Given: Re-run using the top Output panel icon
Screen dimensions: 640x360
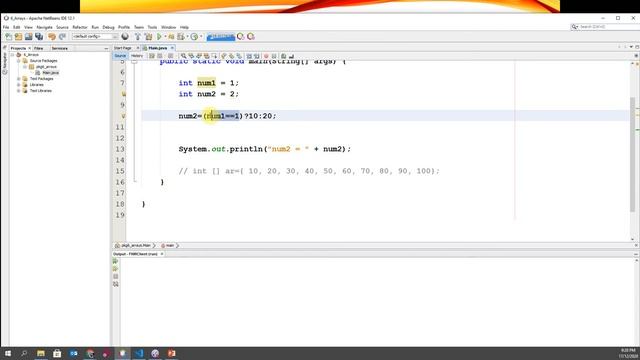Looking at the screenshot, I should pos(116,261).
